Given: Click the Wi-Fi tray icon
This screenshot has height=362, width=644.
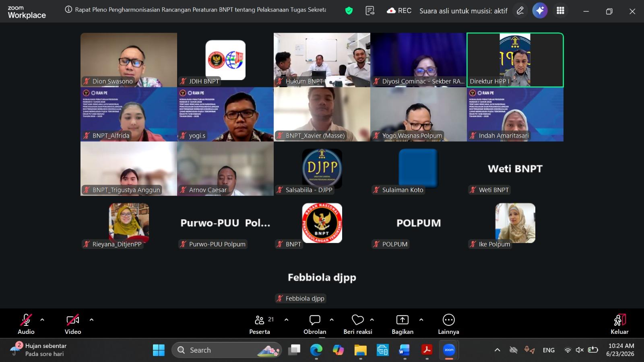Looking at the screenshot, I should point(568,350).
